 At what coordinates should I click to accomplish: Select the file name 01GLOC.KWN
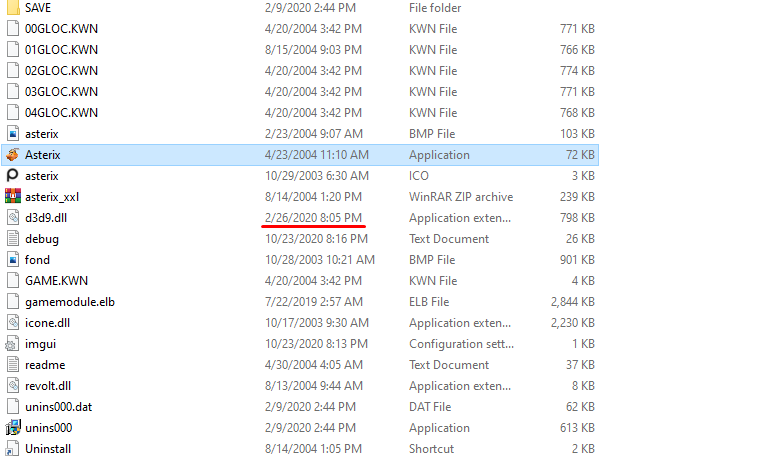coord(61,50)
